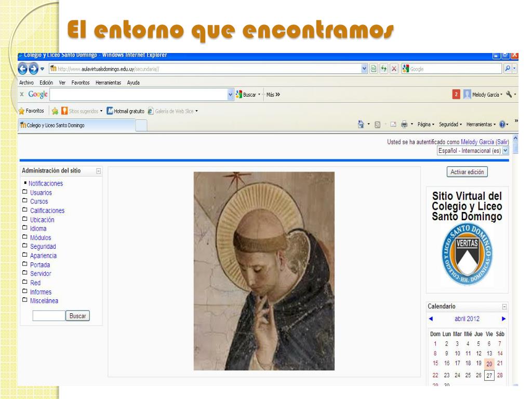Click the Google toolbar Buscar button
The image size is (532, 399).
[246, 95]
